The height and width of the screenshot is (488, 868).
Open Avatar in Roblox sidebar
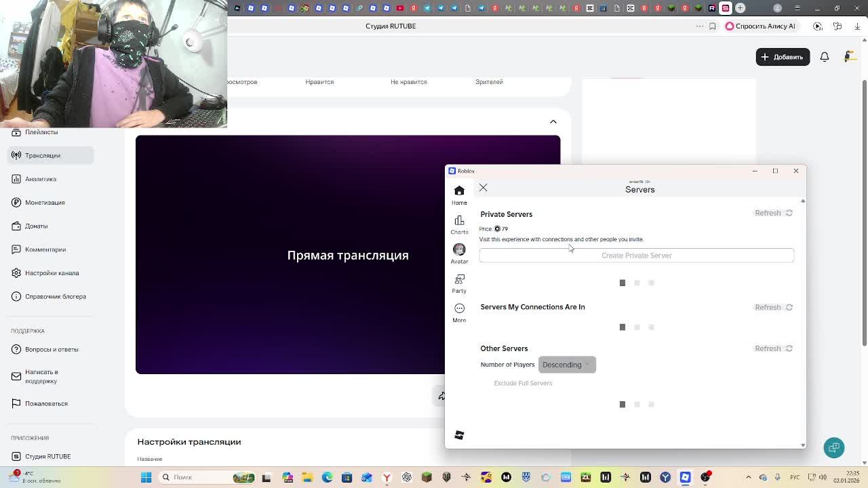pyautogui.click(x=459, y=253)
